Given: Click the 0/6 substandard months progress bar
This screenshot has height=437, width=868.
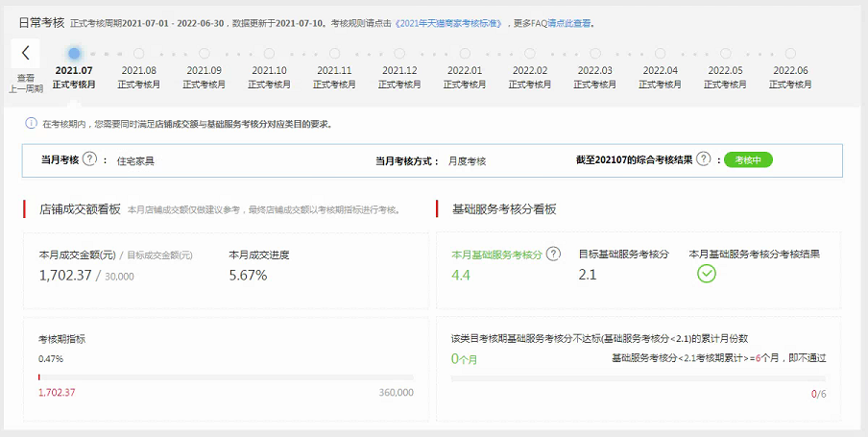Looking at the screenshot, I should pyautogui.click(x=639, y=378).
